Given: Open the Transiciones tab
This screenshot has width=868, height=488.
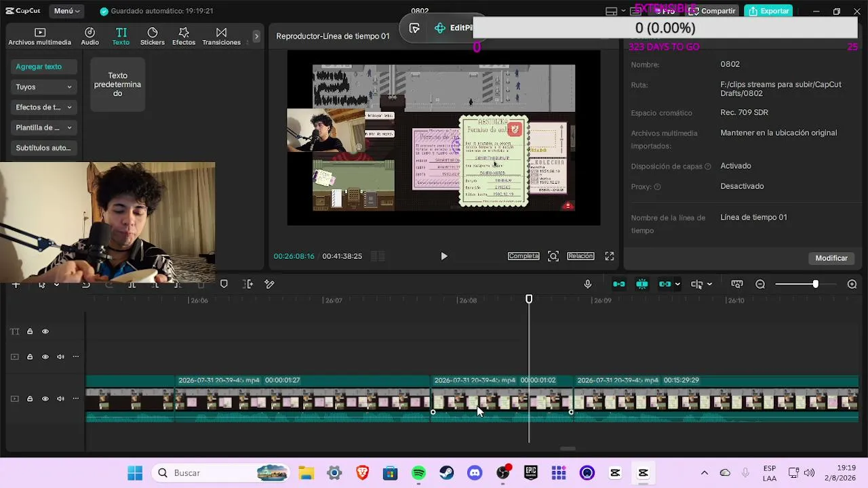Looking at the screenshot, I should 221,37.
